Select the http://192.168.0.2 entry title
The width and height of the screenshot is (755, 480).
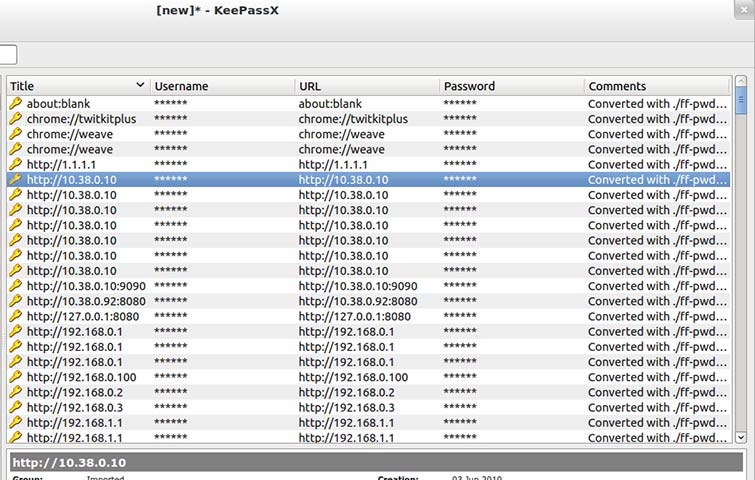click(75, 393)
